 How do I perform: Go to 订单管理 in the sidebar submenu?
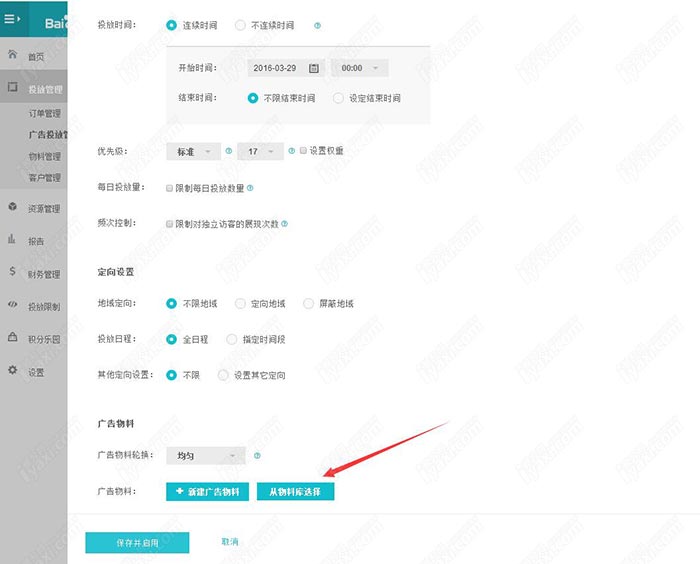tap(44, 113)
